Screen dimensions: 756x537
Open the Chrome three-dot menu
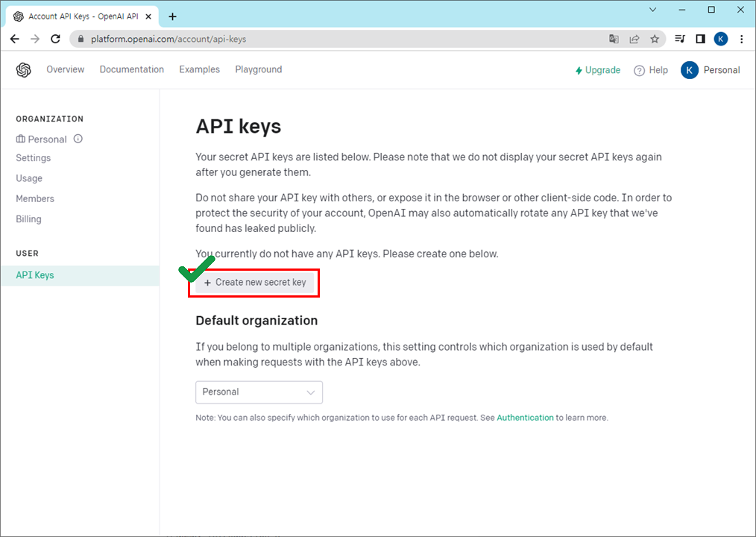[742, 39]
